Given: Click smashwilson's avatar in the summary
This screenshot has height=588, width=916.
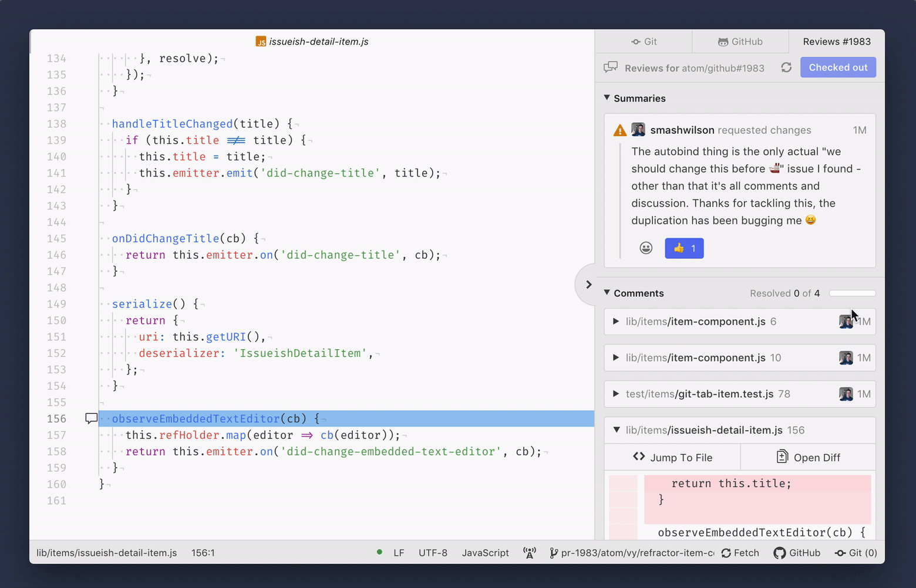Looking at the screenshot, I should (638, 130).
